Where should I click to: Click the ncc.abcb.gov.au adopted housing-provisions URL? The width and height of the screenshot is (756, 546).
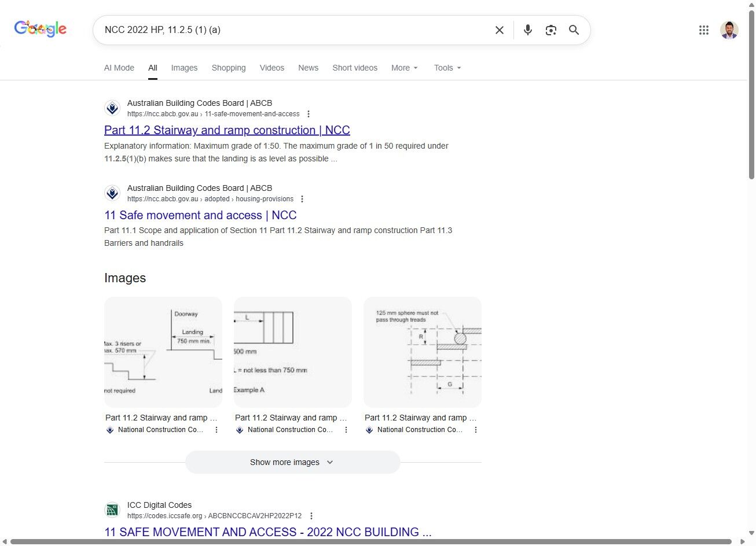(x=210, y=199)
